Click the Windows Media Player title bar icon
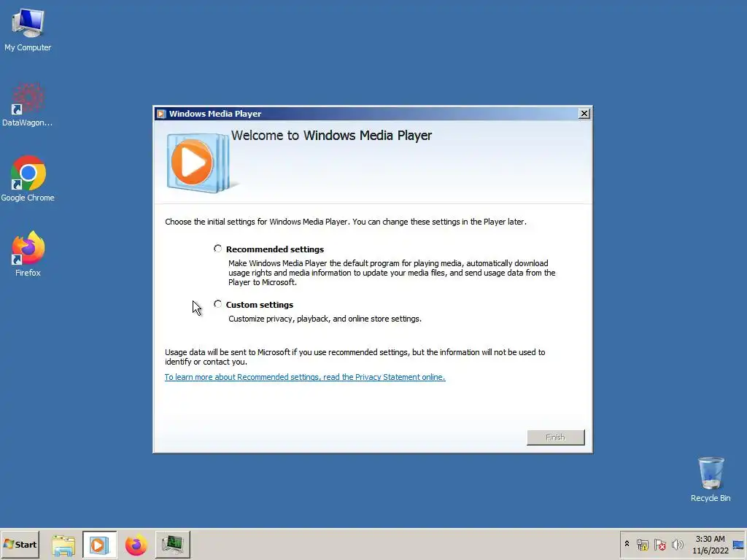The image size is (747, 560). pos(161,114)
